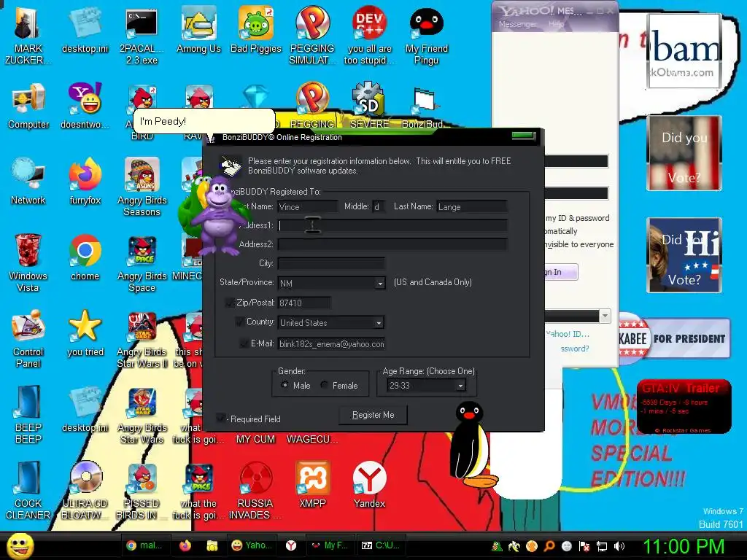Screen dimensions: 747x560
Task: Click the KABEE FOR PRESIDENT banner gadget
Action: pos(673,338)
